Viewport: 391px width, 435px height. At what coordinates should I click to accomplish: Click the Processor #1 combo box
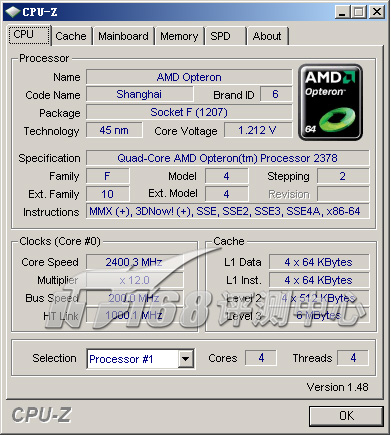click(x=140, y=359)
